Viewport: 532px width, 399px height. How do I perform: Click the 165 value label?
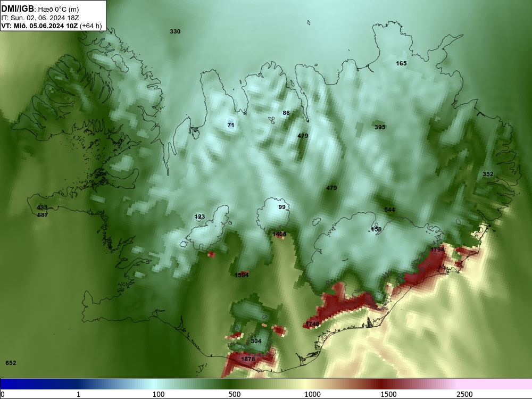[x=401, y=63]
